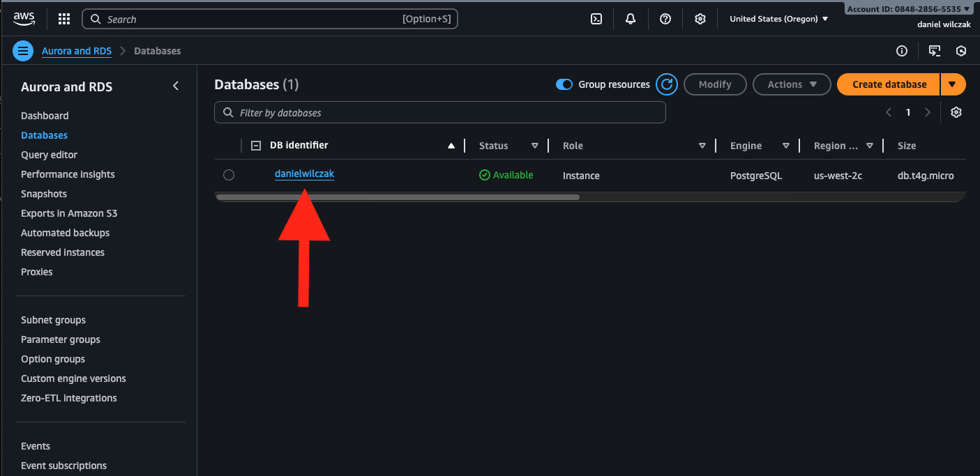980x476 pixels.
Task: Open the danielwilczak database link
Action: pos(304,174)
